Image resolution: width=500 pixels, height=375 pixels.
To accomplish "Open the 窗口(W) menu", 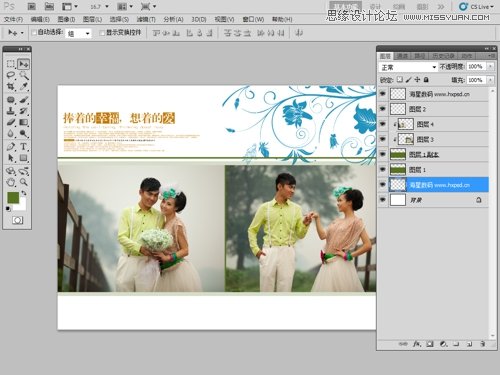I will click(253, 19).
